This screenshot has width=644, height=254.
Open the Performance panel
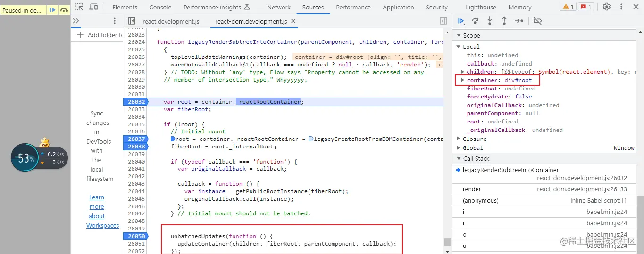[x=353, y=7]
